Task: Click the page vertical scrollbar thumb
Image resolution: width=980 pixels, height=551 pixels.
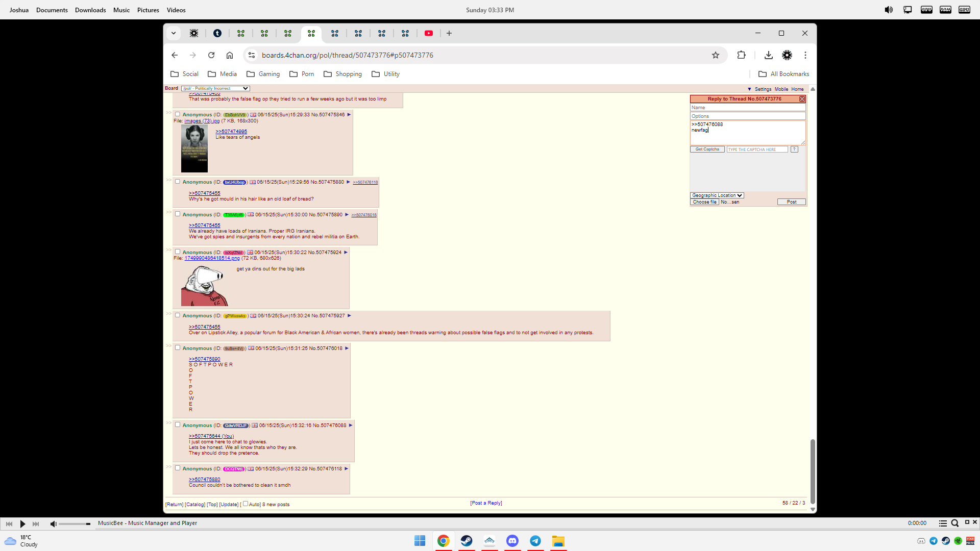Action: point(813,471)
